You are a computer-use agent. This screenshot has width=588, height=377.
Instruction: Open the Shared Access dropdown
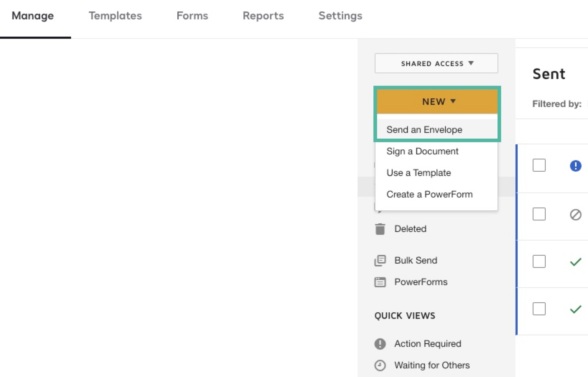(436, 64)
